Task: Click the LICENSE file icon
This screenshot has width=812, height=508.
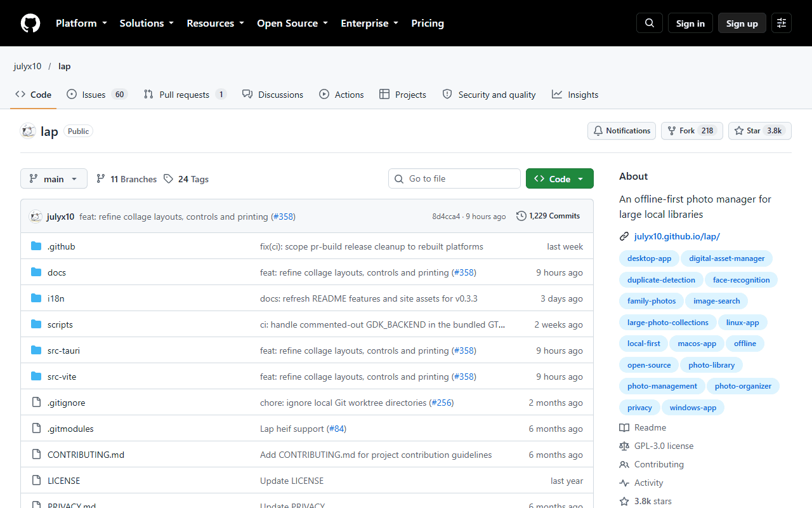Action: point(36,481)
